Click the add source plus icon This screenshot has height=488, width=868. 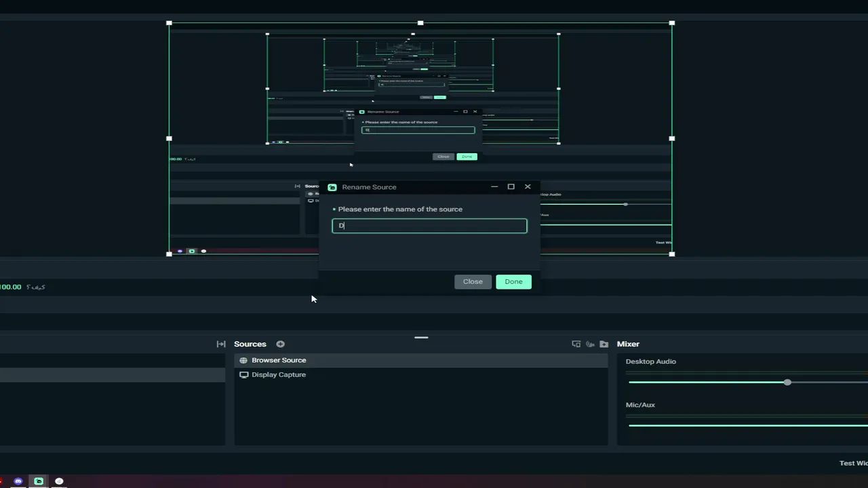click(x=280, y=344)
